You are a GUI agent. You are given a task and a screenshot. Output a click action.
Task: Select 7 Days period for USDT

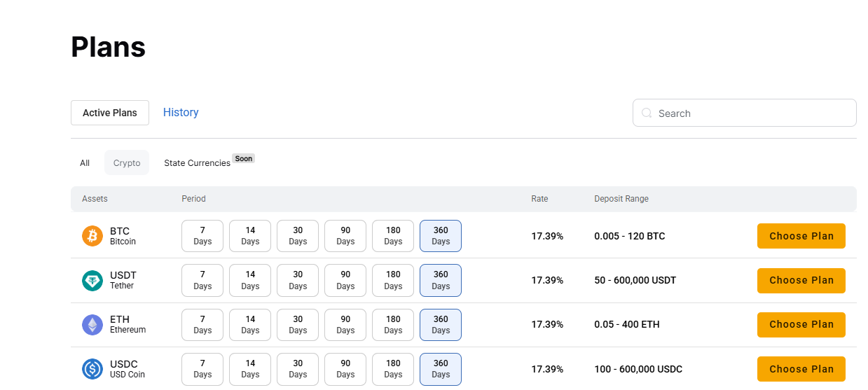[202, 280]
